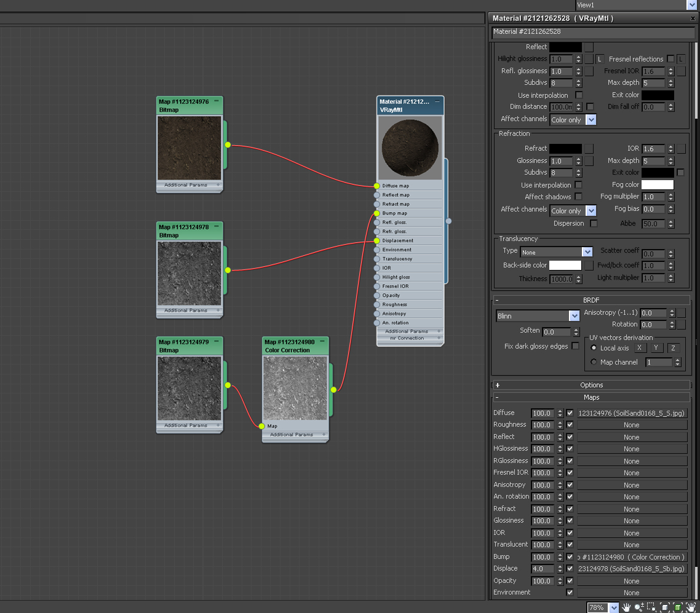Viewport: 700px width, 613px height.
Task: Open Displace map SoilSand0168_5_Sb.jpg button
Action: tap(632, 569)
